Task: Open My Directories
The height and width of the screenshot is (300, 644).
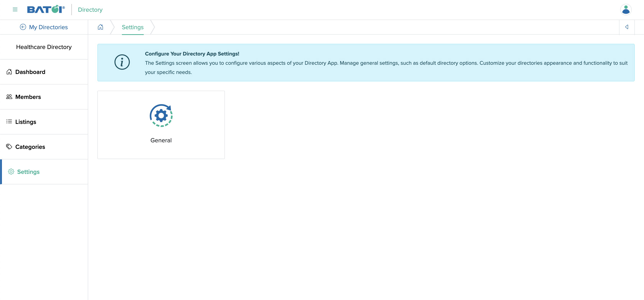Action: point(48,27)
